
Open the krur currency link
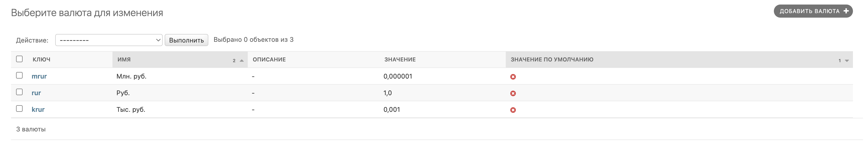coord(38,110)
